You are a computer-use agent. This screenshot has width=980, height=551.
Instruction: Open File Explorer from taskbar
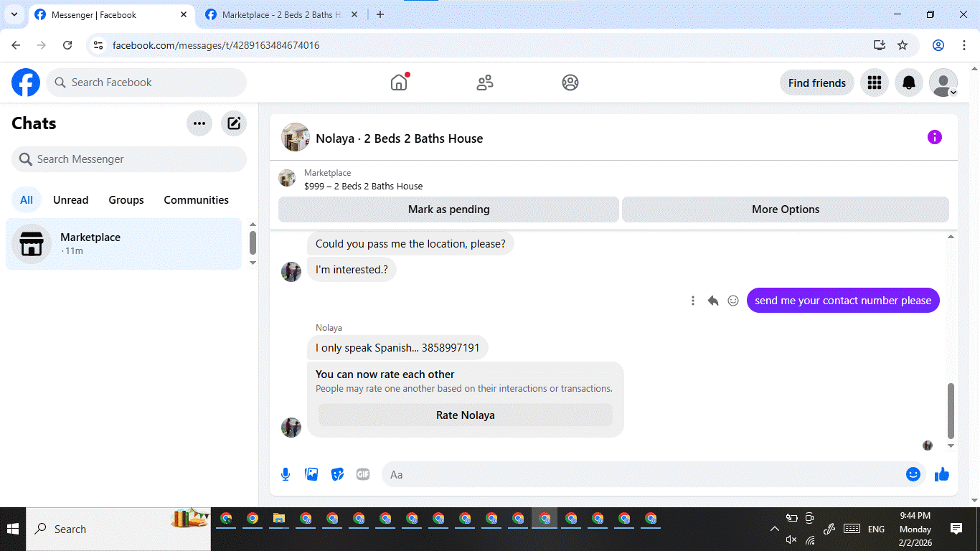click(279, 519)
